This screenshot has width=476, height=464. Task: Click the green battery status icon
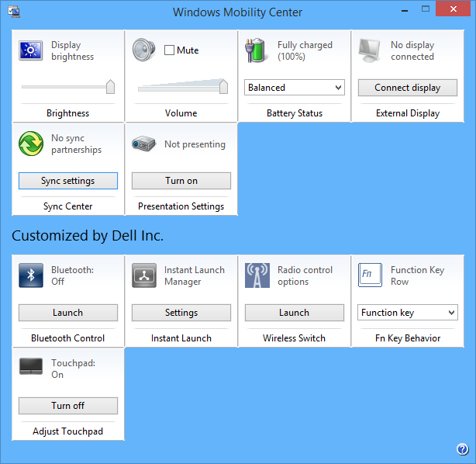pyautogui.click(x=257, y=50)
